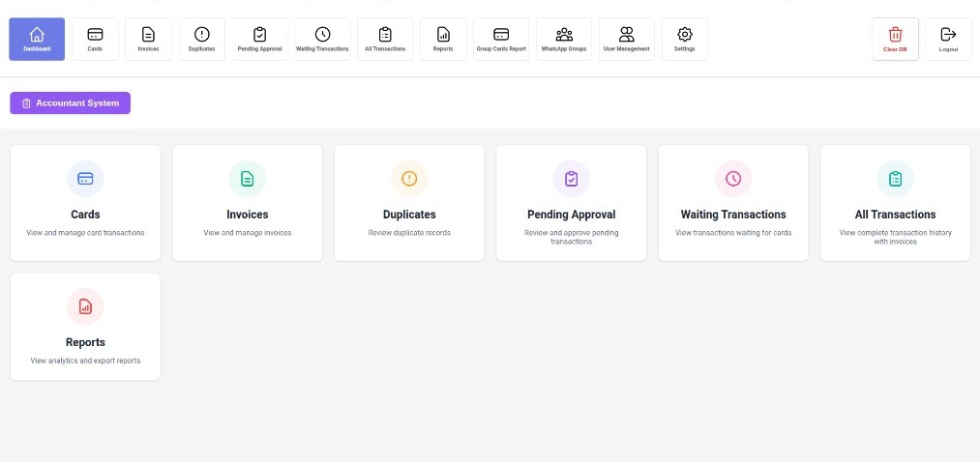Click the purple clipboard icon on Pending Approval tile

tap(571, 179)
